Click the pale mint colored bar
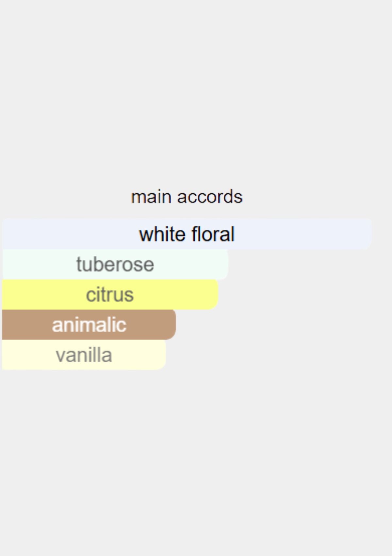Image resolution: width=392 pixels, height=556 pixels. [x=115, y=264]
